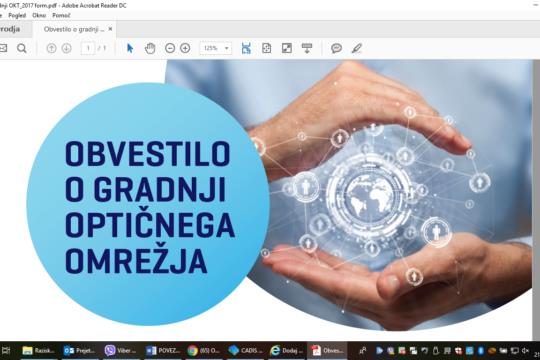This screenshot has height=360, width=540.
Task: Zoom in with plus icon
Action: click(x=185, y=48)
